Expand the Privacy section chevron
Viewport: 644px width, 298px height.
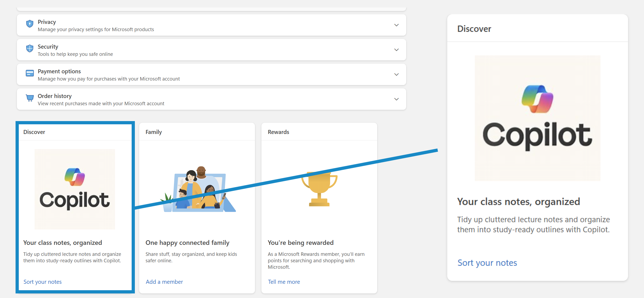point(396,25)
